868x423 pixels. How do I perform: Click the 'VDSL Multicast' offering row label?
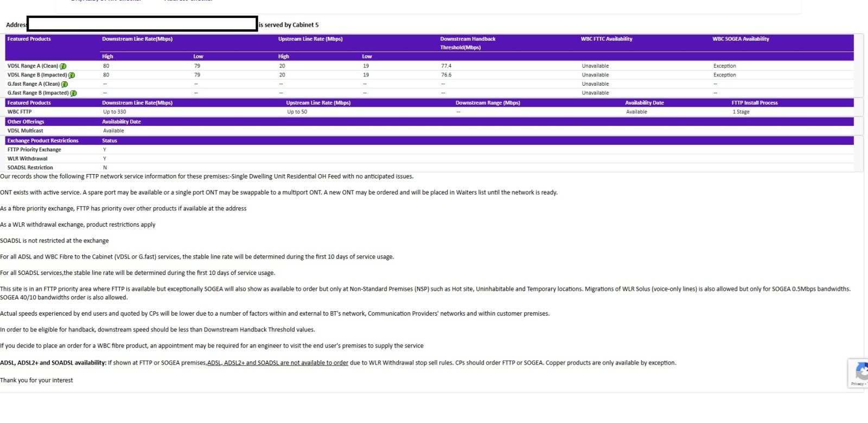pyautogui.click(x=25, y=131)
